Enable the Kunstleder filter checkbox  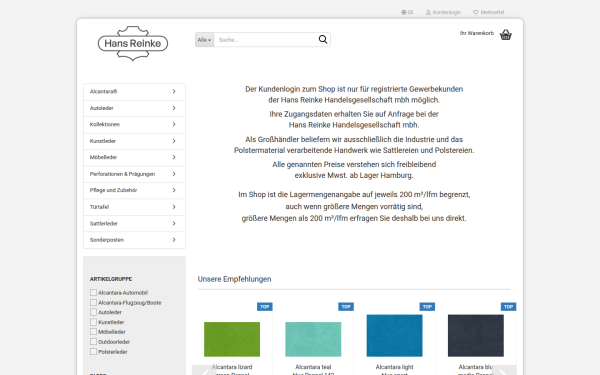[93, 322]
